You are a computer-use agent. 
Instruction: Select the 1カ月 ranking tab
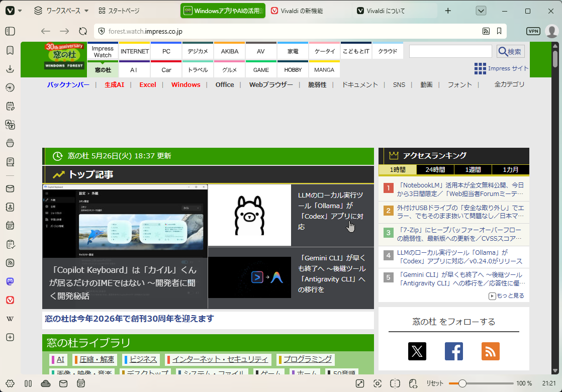click(510, 169)
